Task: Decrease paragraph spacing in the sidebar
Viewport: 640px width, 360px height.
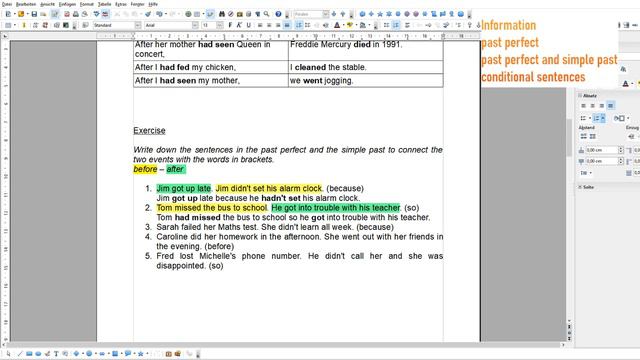Action: [592, 136]
